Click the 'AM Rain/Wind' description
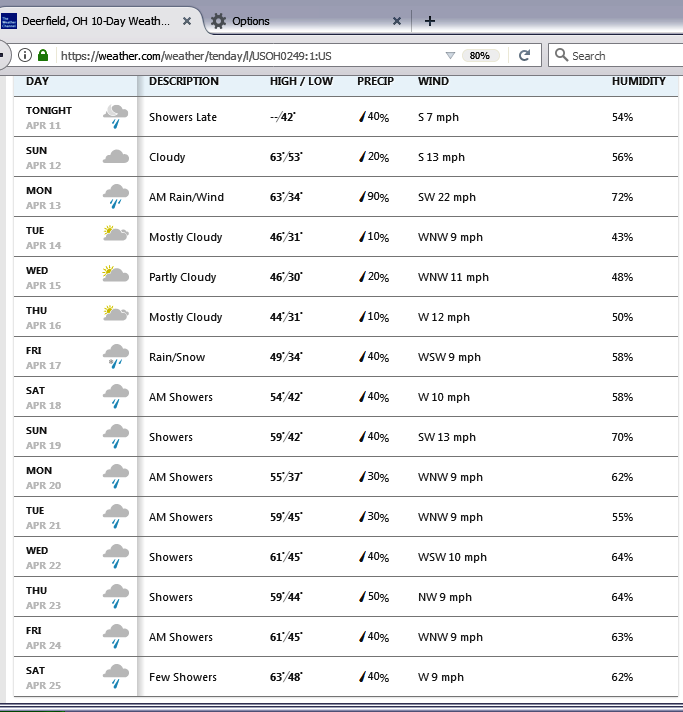The image size is (683, 712). pos(186,197)
